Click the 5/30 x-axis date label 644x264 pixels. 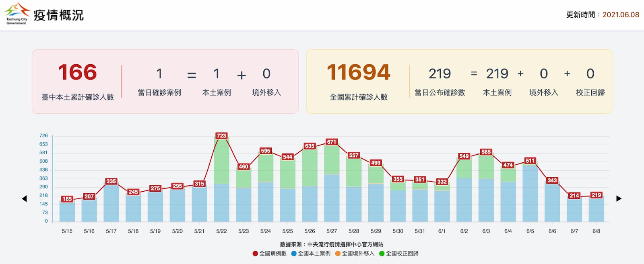398,231
